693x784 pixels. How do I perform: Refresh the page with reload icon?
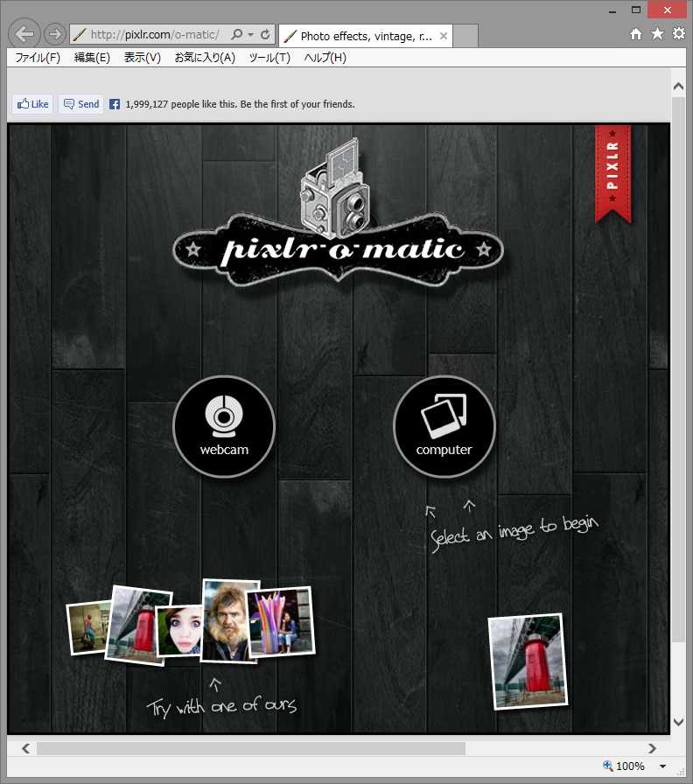coord(265,34)
